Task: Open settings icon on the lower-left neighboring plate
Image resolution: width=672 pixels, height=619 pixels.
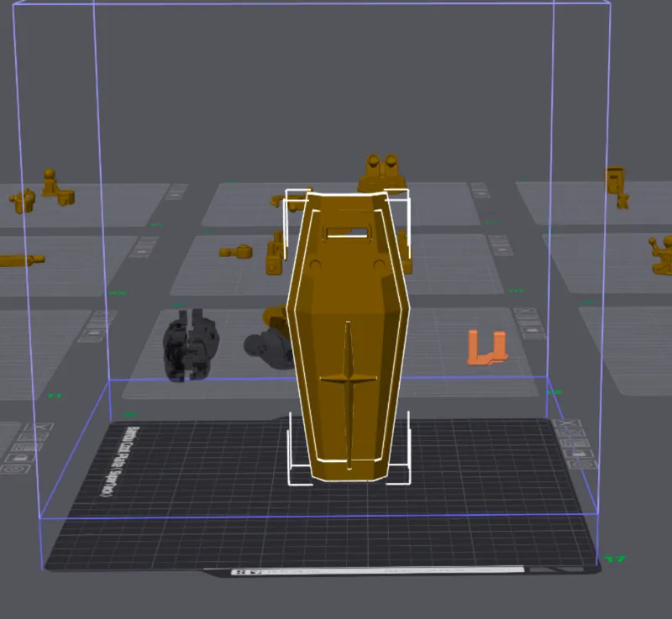Action: pos(17,469)
